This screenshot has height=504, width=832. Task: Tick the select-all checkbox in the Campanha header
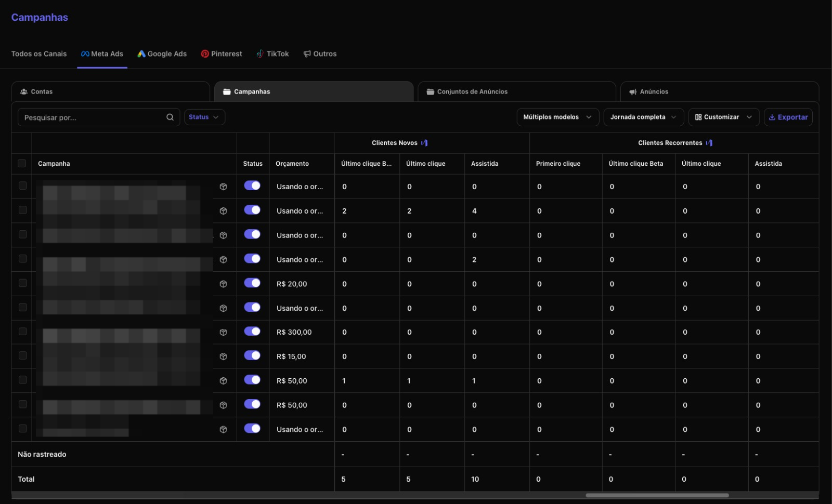click(22, 163)
